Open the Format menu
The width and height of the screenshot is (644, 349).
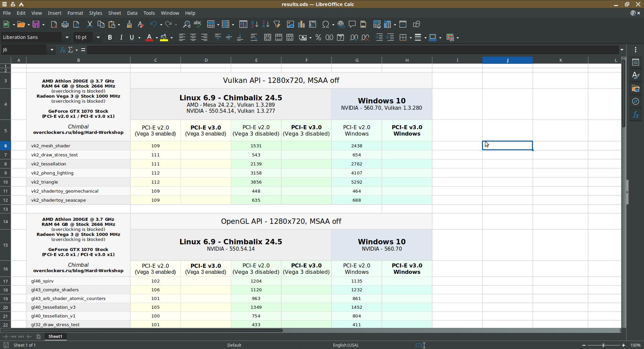pos(75,13)
